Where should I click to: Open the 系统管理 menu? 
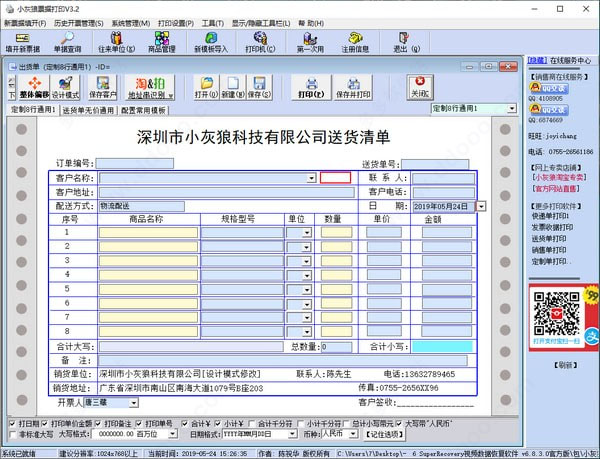(130, 22)
